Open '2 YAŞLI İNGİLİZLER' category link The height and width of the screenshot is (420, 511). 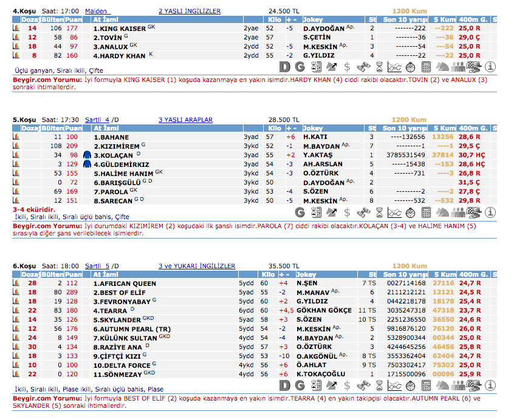pos(189,11)
